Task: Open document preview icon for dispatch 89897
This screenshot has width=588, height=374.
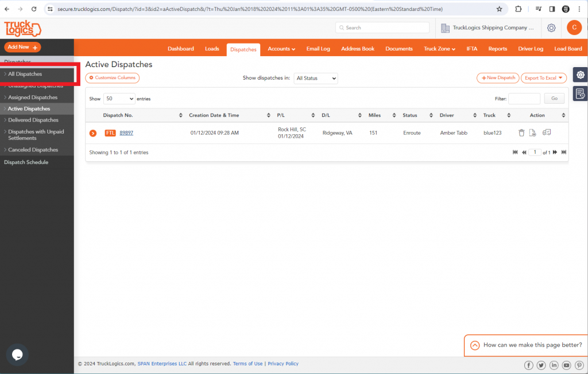Action: [532, 133]
